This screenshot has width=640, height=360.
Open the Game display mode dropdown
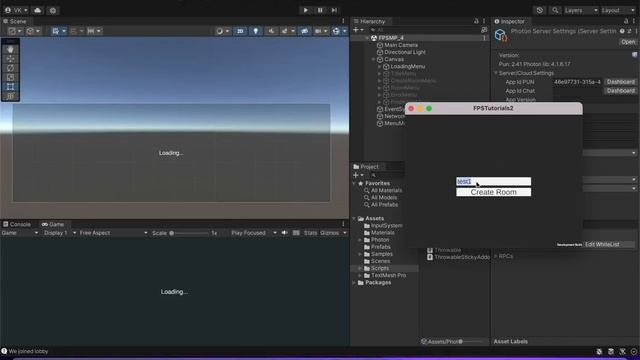tap(20, 233)
